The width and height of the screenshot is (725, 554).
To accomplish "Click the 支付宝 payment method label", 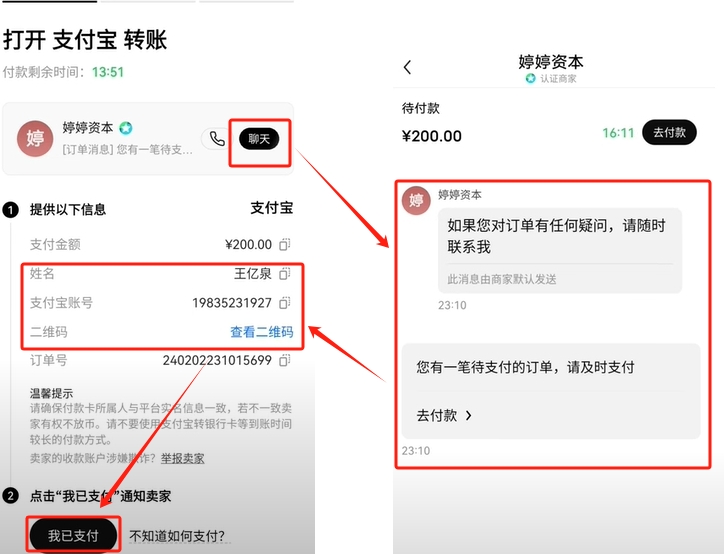I will tap(272, 208).
